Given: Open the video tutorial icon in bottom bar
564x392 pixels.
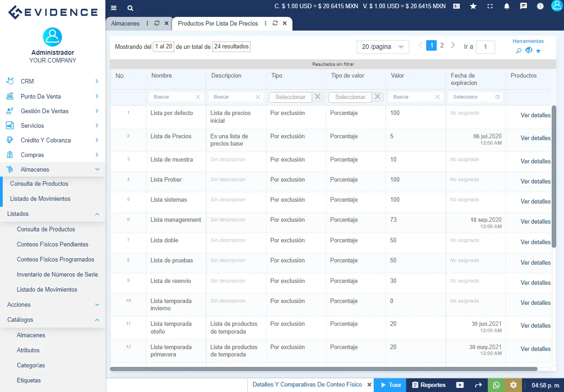Looking at the screenshot, I should pos(460,385).
